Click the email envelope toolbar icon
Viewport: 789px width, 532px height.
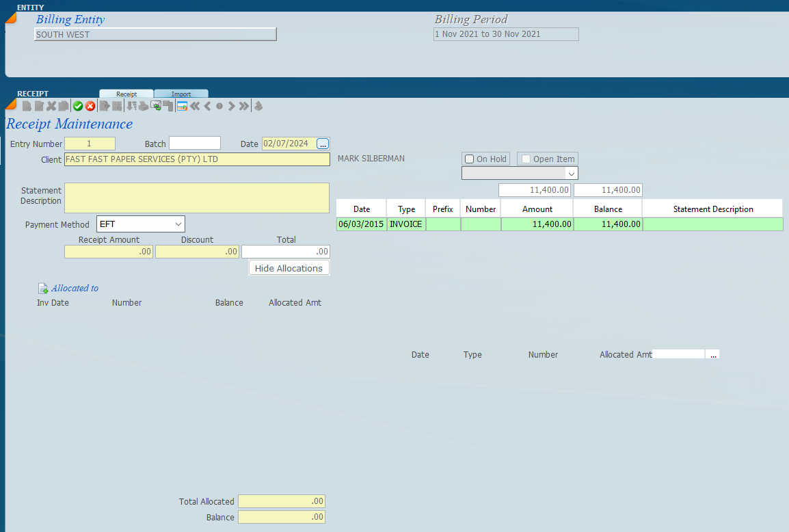(x=156, y=106)
